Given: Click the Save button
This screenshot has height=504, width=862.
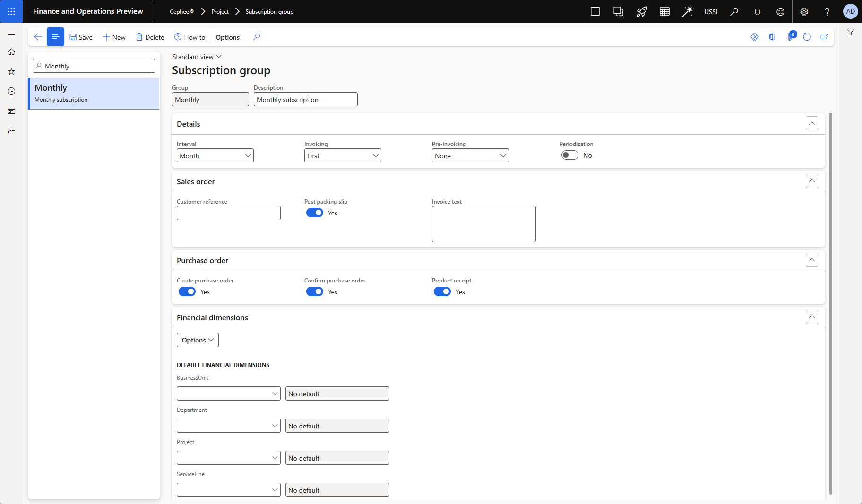Looking at the screenshot, I should click(81, 37).
